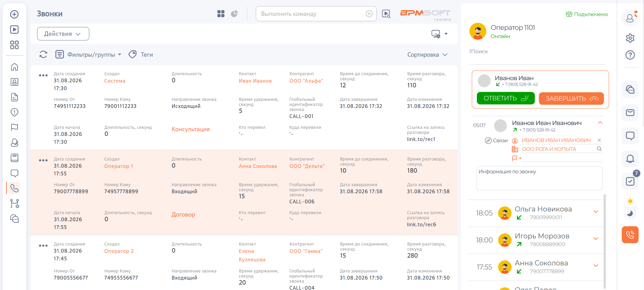
Task: Open the four-squares workplace icon in sidebar
Action: [14, 45]
